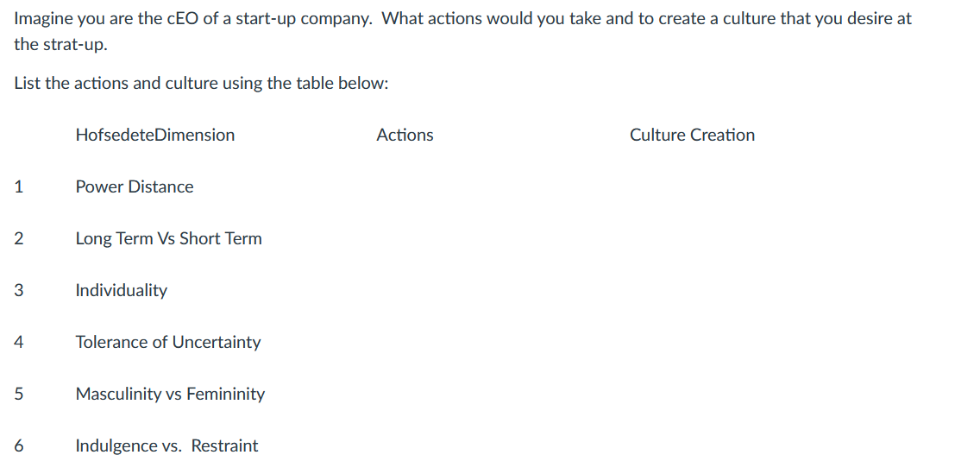This screenshot has height=474, width=980.
Task: Click the 'the strat-up.' text line
Action: [x=60, y=43]
